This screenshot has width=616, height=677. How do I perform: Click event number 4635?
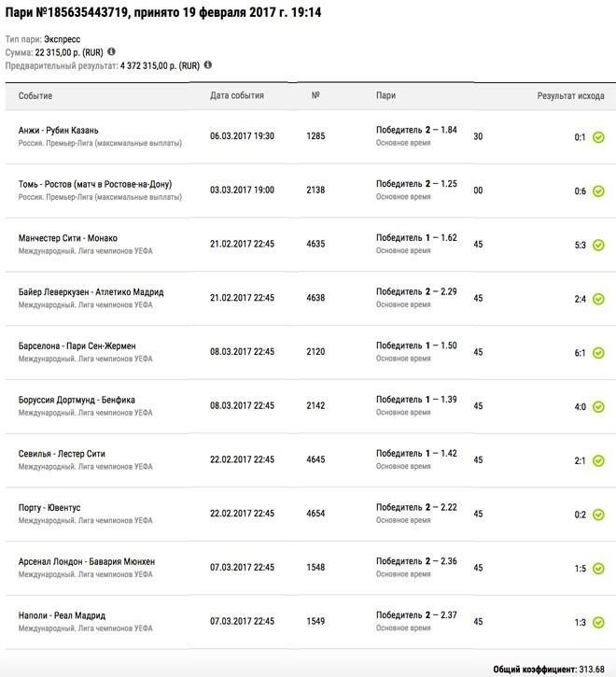pos(315,244)
